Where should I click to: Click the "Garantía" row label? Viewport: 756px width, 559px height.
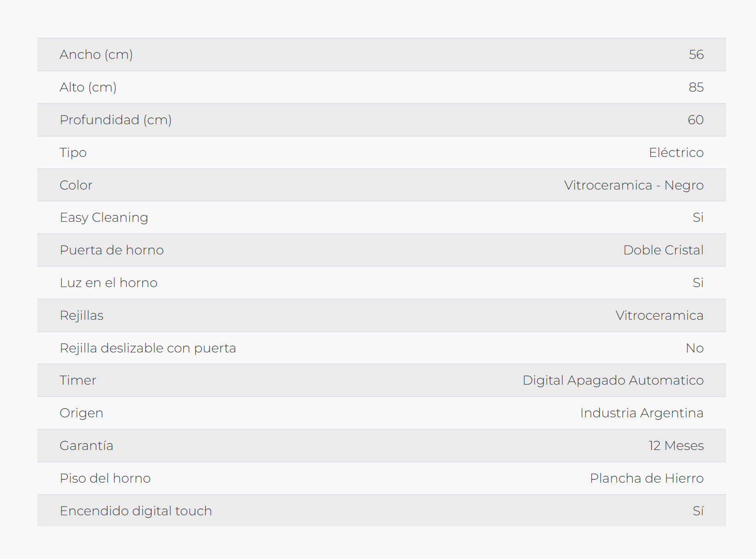(86, 445)
